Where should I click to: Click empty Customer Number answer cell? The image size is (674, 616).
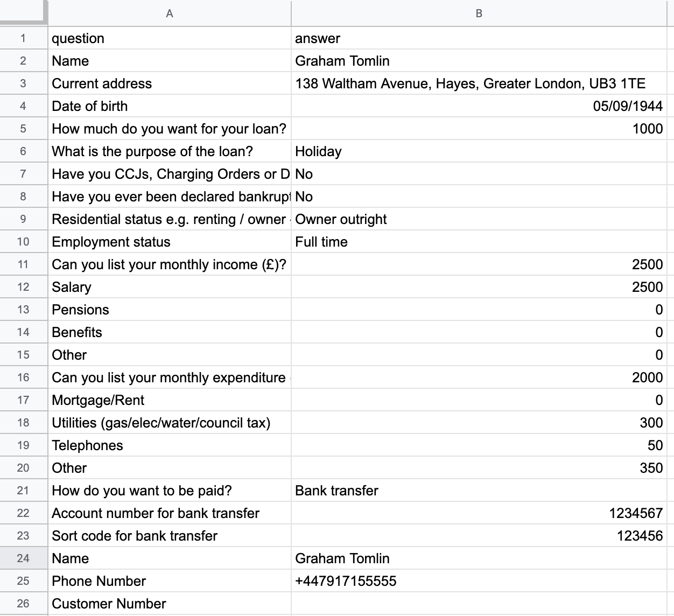click(479, 604)
